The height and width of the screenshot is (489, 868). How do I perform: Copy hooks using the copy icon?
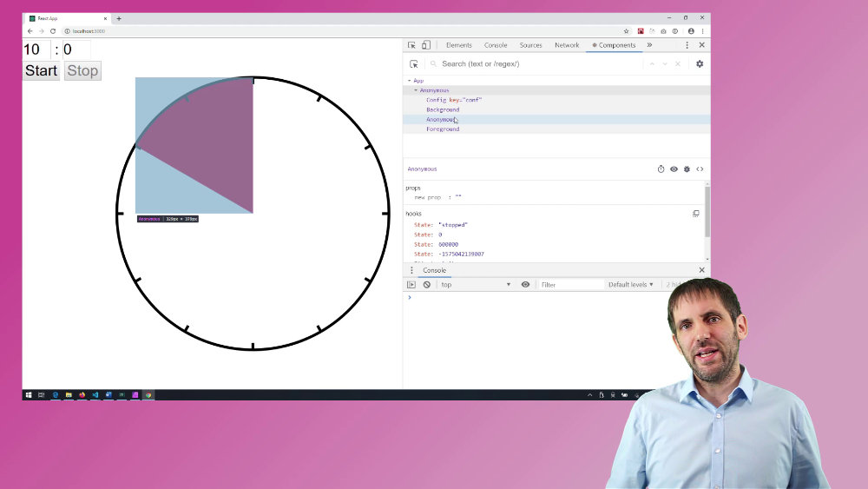coord(695,214)
